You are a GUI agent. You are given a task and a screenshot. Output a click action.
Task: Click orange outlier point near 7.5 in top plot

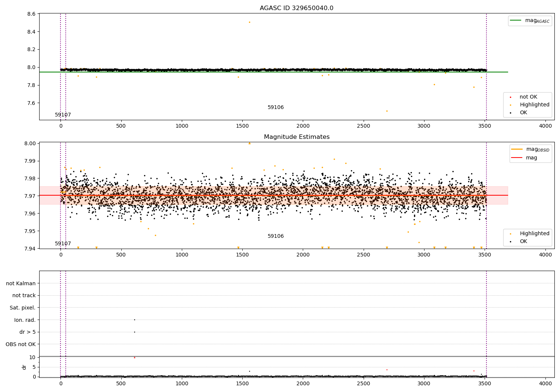click(387, 111)
